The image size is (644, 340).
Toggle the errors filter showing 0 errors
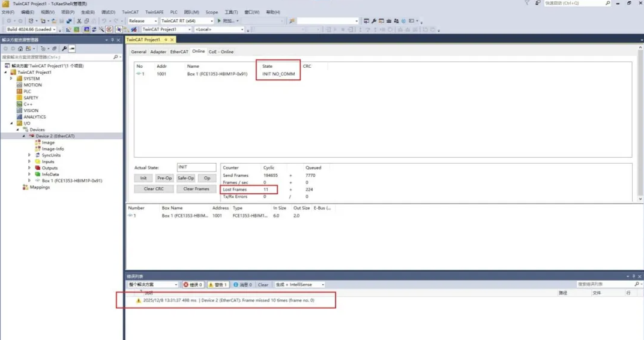point(193,285)
